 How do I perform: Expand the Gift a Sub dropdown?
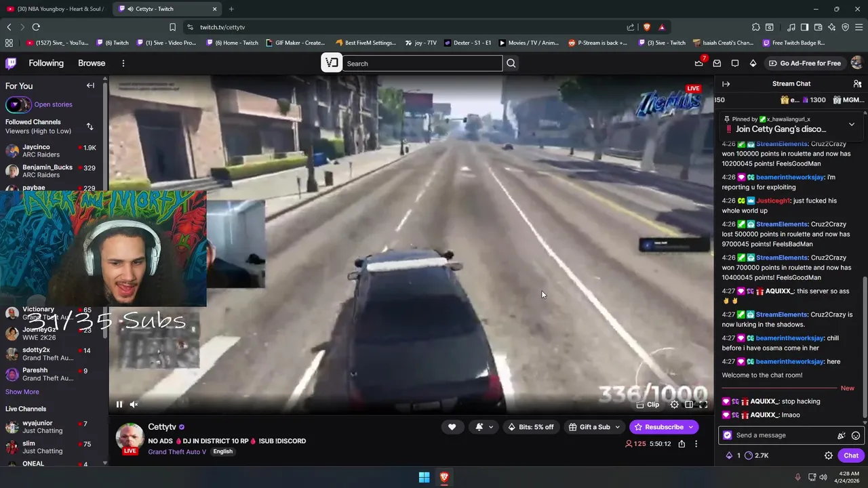(595, 427)
